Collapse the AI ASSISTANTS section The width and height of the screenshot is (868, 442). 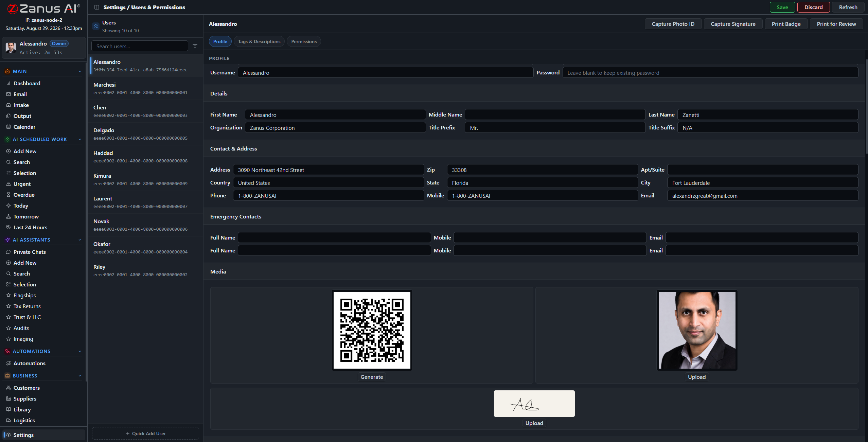click(80, 240)
